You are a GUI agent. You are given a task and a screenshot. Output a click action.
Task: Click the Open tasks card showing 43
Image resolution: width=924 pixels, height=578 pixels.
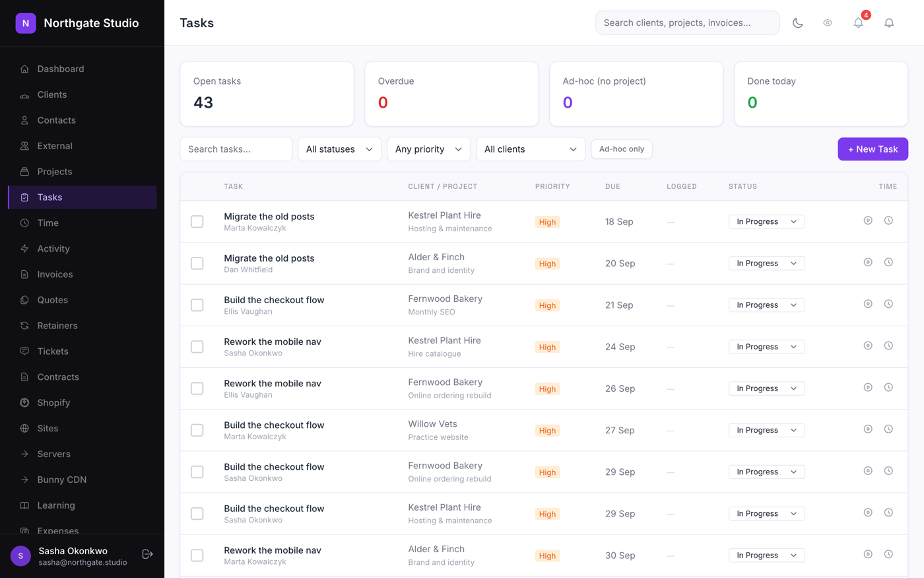coord(267,94)
